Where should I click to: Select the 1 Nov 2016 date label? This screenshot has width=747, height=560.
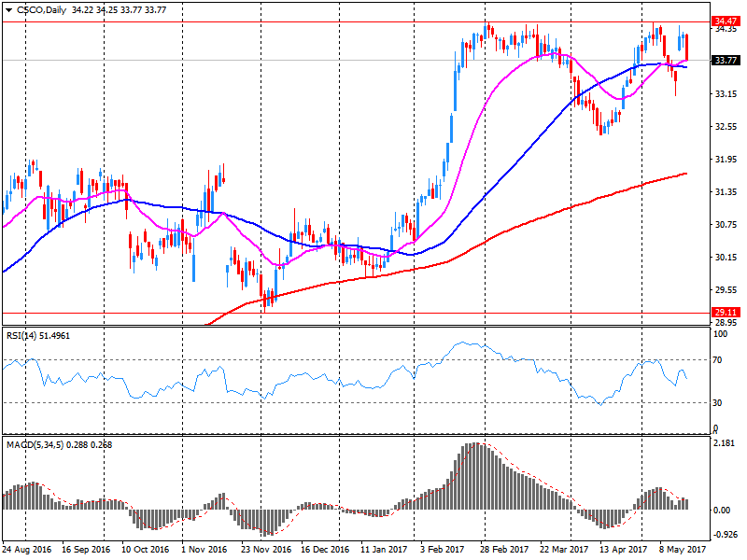(204, 550)
